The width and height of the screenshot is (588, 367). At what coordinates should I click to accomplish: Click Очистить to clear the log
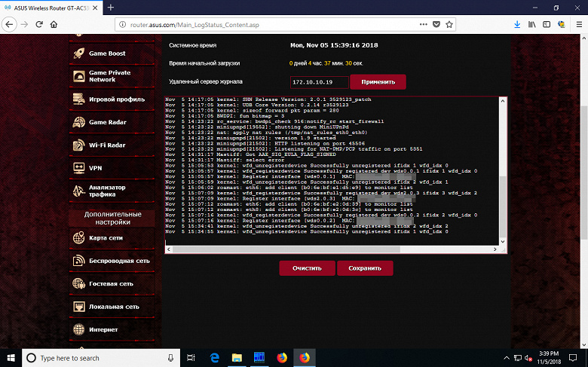tap(307, 268)
